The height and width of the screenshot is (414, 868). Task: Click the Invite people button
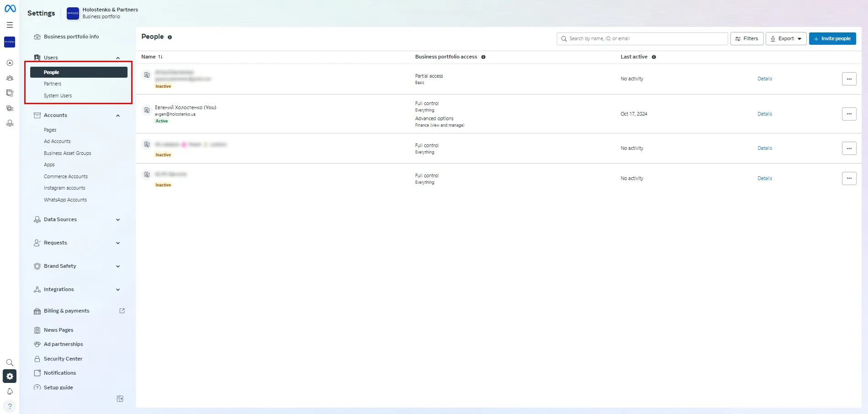coord(832,39)
